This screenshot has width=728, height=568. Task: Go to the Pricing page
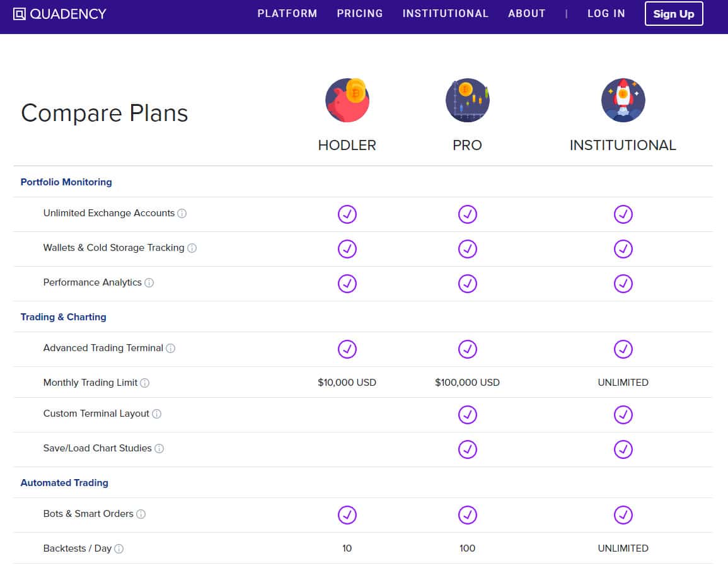[360, 13]
